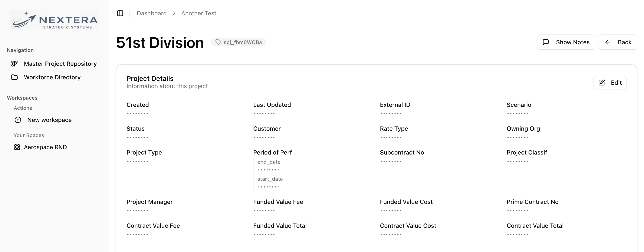This screenshot has width=644, height=252.
Task: Click the Nextera Strategic Systems logo
Action: [x=54, y=20]
